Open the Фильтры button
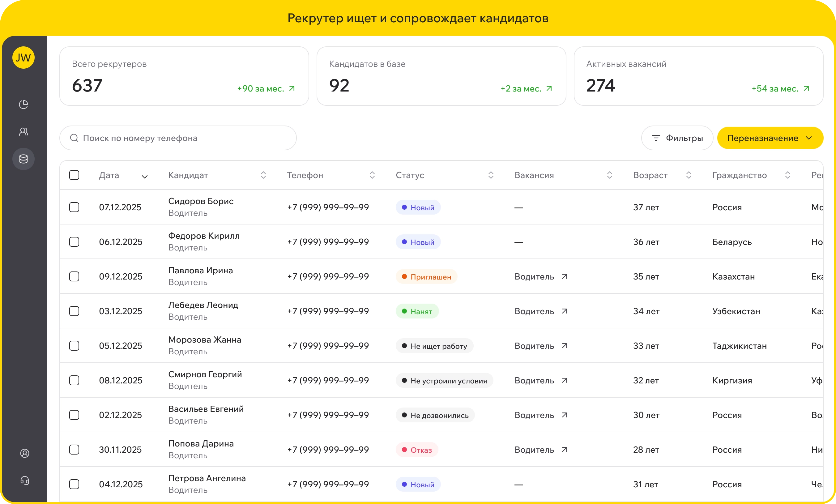This screenshot has width=836, height=504. tap(677, 138)
